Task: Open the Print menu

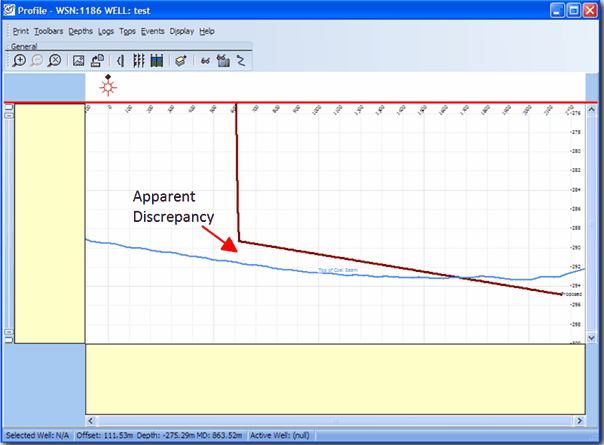Action: [x=21, y=31]
